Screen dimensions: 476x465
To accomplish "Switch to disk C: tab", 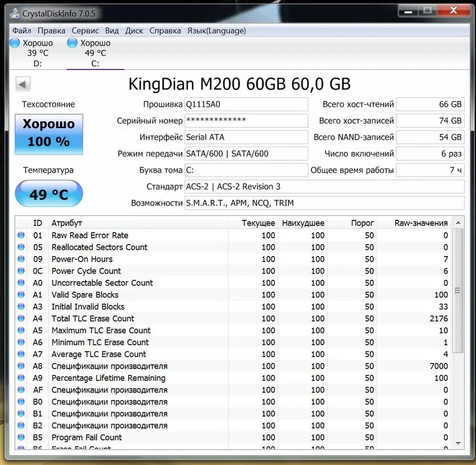I will point(95,53).
